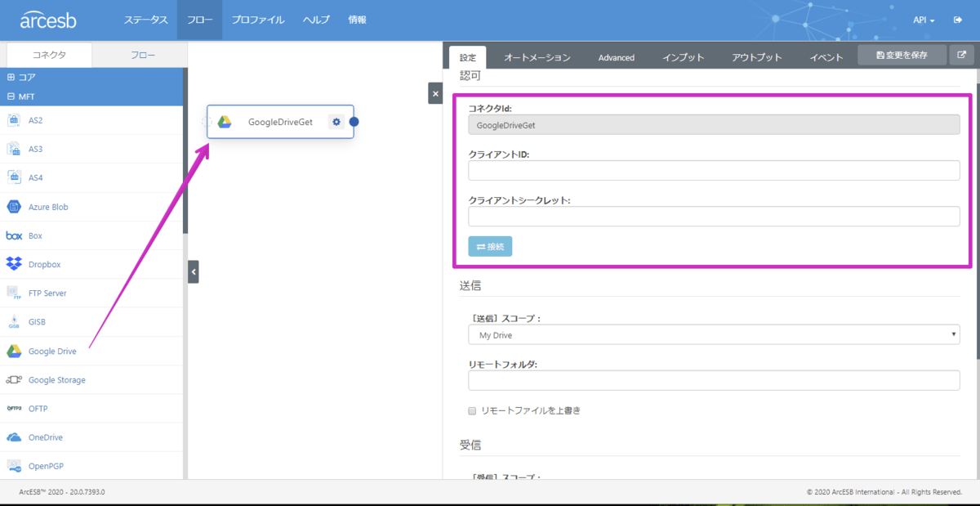
Task: Click the Google Drive logo on canvas node
Action: [225, 122]
